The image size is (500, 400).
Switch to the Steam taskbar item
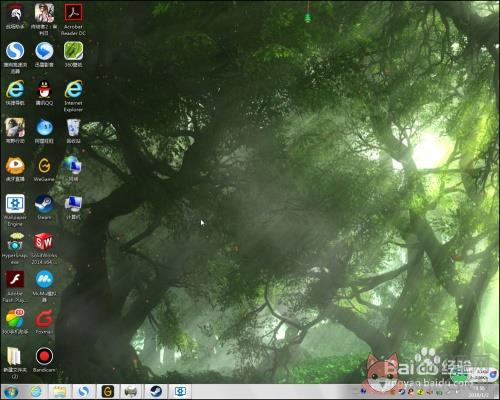click(x=155, y=391)
